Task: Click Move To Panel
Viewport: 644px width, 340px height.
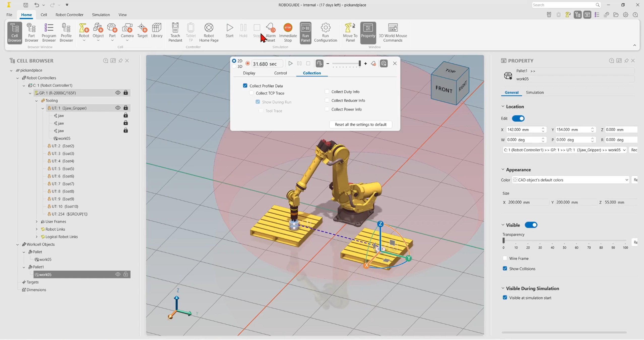Action: pyautogui.click(x=350, y=33)
